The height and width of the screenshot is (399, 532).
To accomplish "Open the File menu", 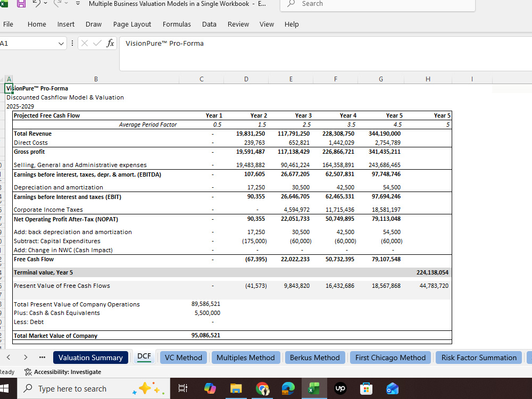I will [x=8, y=24].
